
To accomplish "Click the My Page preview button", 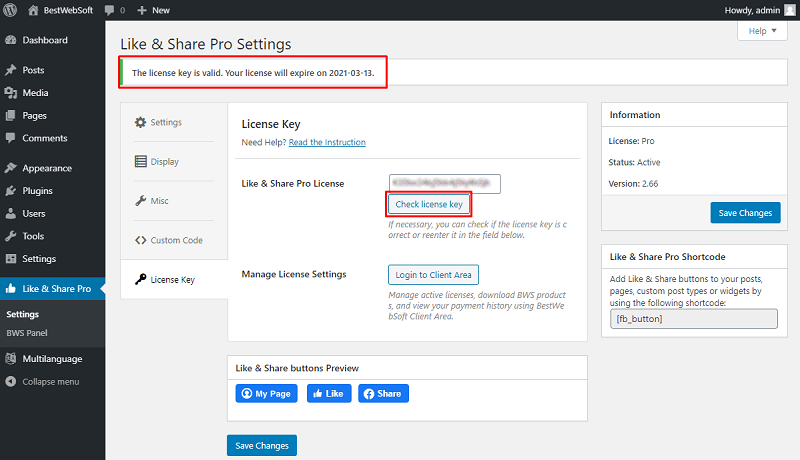I will [266, 394].
